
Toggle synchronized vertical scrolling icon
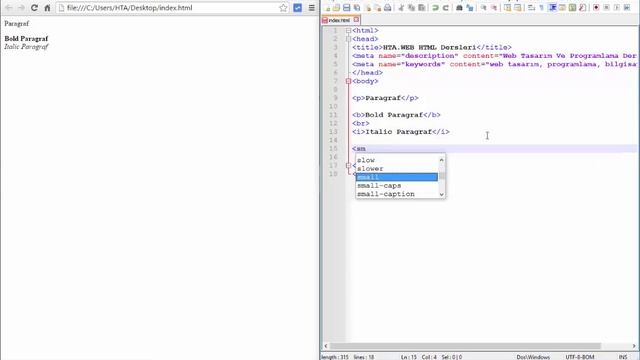coord(507,8)
